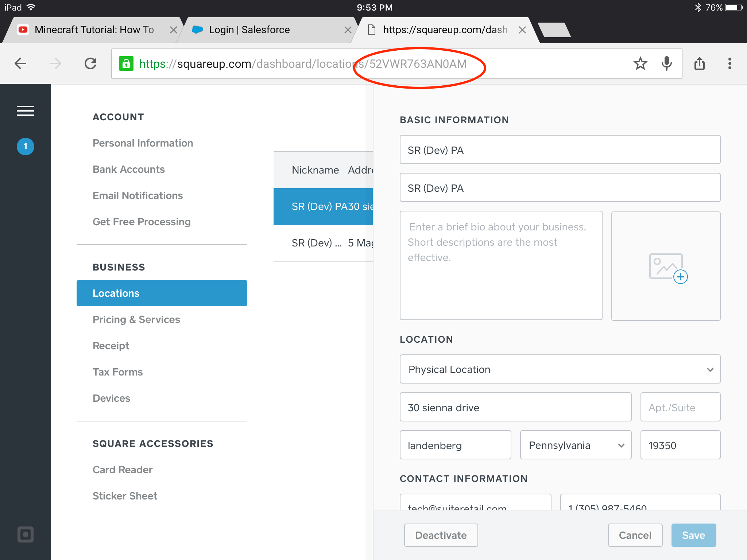Open Pricing & Services settings
Image resolution: width=747 pixels, height=560 pixels.
136,320
